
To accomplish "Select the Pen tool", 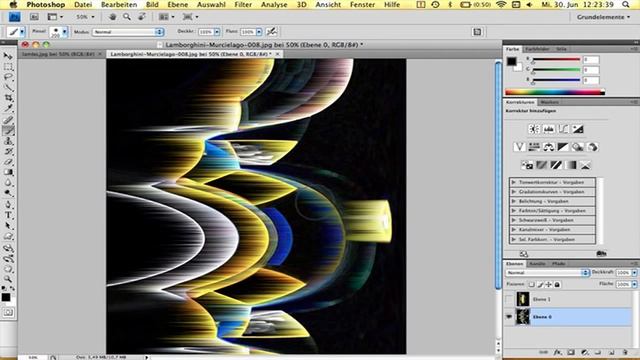I will point(8,204).
